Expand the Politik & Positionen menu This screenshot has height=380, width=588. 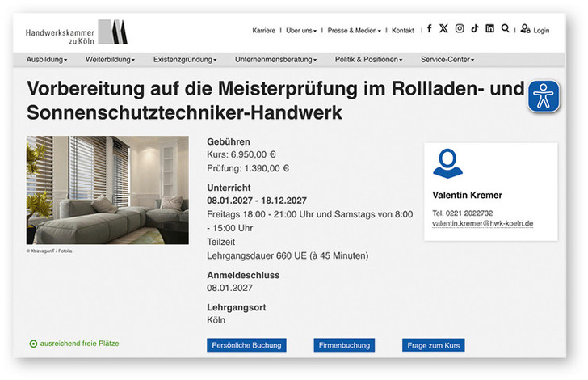coord(368,59)
